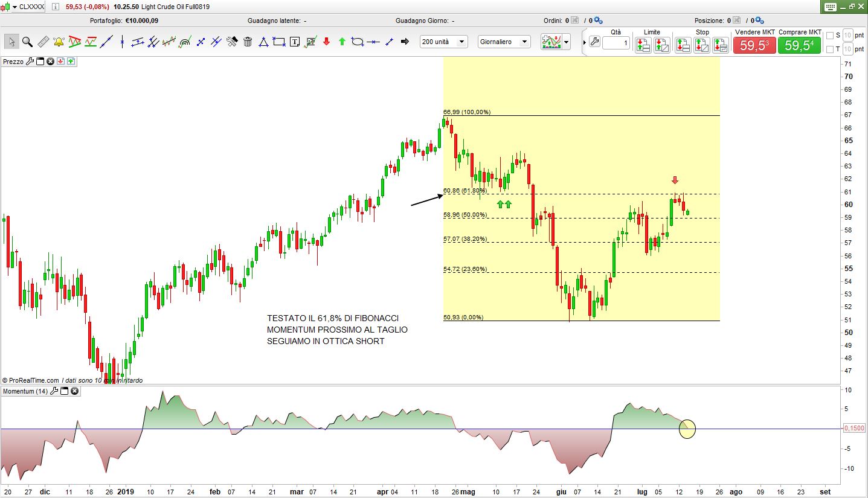The image size is (868, 498).
Task: Open the indicators menu dropdown arrow
Action: coord(567,42)
